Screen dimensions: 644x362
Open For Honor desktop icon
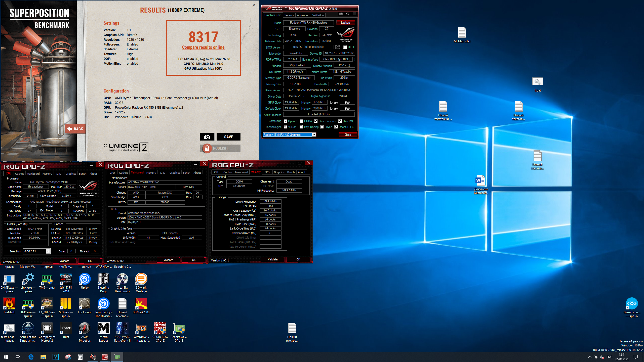[x=85, y=306]
